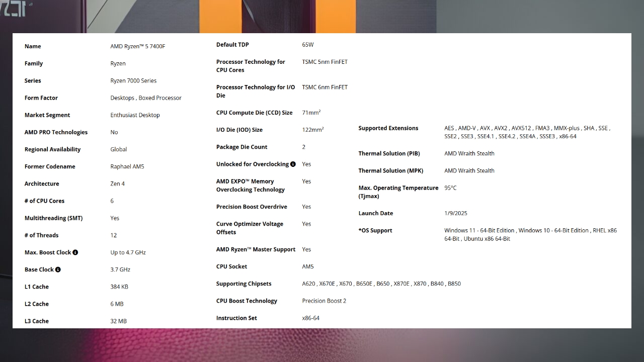Click the Supported Extensions label
This screenshot has width=644, height=362.
tap(388, 128)
